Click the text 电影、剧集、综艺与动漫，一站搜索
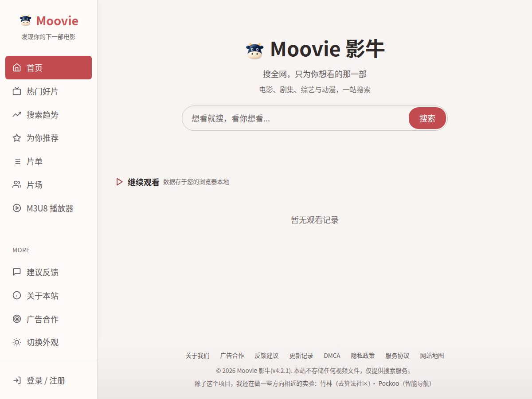This screenshot has height=399, width=532. pos(315,90)
